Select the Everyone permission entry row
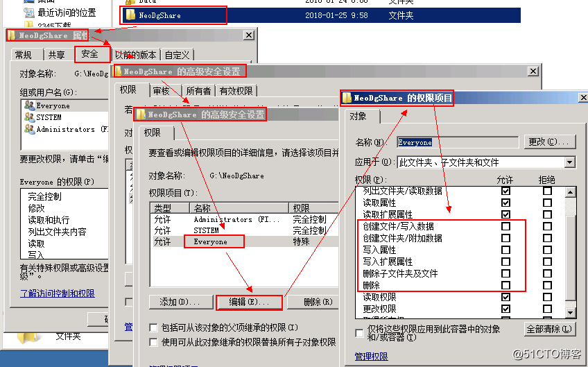The height and width of the screenshot is (367, 588). (x=245, y=241)
